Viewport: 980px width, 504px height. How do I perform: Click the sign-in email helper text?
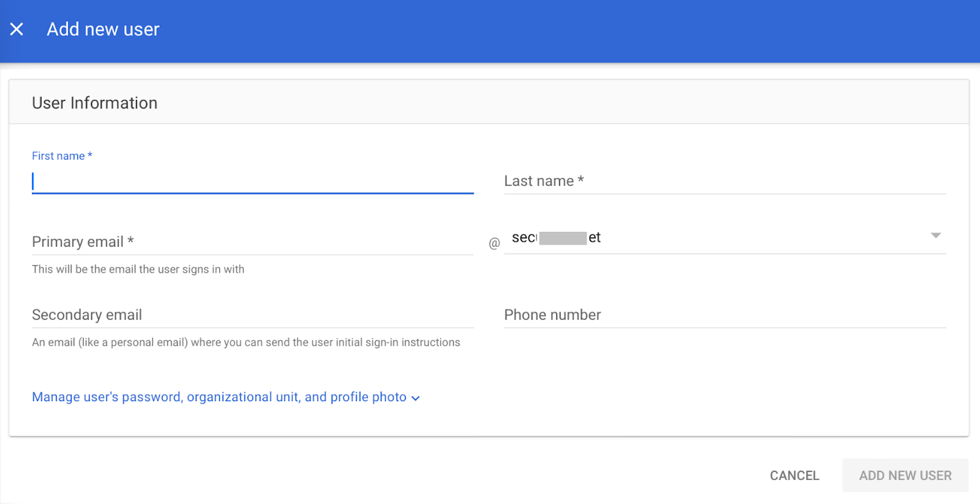pos(138,269)
